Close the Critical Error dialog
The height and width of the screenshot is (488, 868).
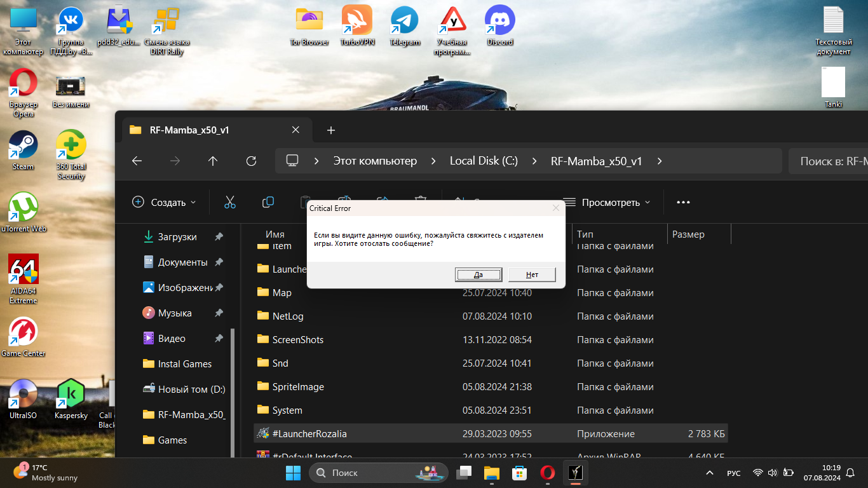(x=556, y=208)
